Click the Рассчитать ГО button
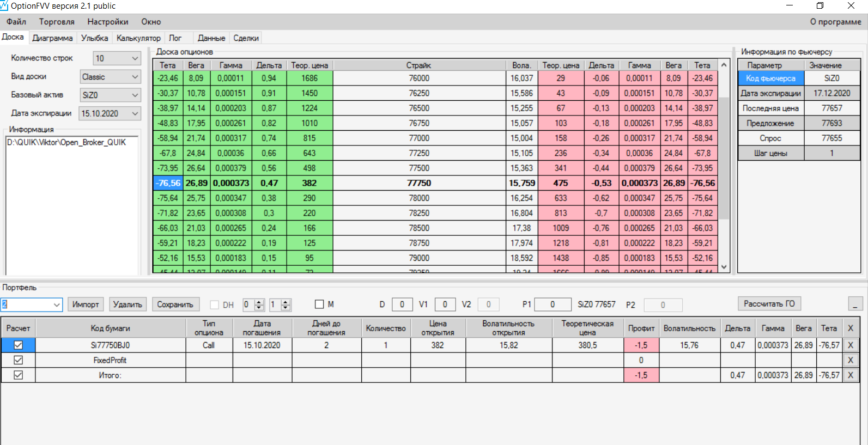Screen dimensions: 868x445 point(769,304)
